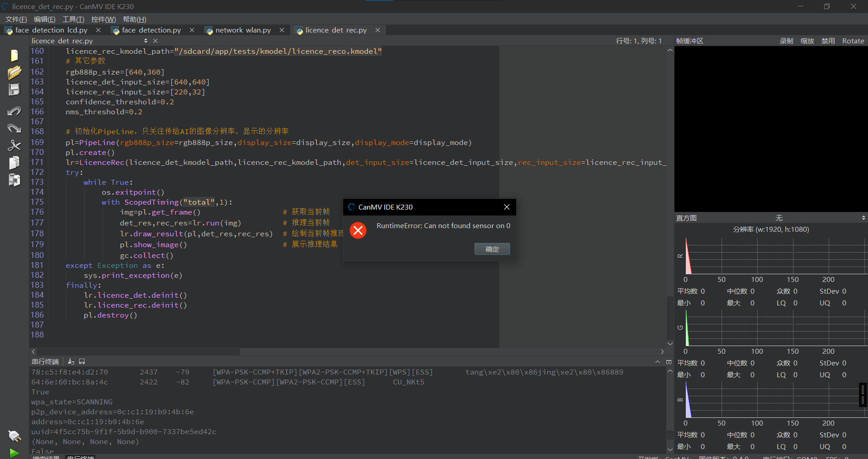Click the 'pl.create()' code line
This screenshot has height=459, width=868.
coord(90,152)
